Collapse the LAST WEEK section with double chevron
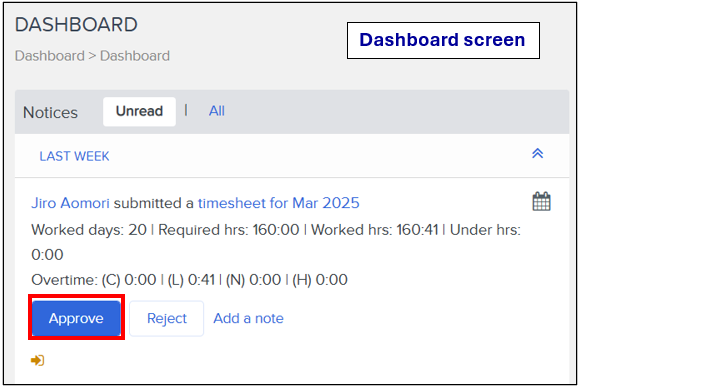703x389 pixels. (538, 154)
